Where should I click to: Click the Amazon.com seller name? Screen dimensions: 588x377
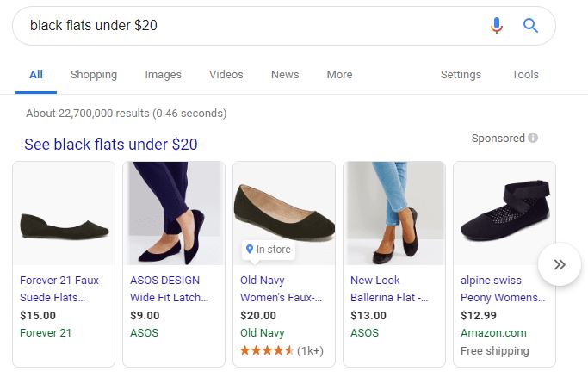coord(493,333)
